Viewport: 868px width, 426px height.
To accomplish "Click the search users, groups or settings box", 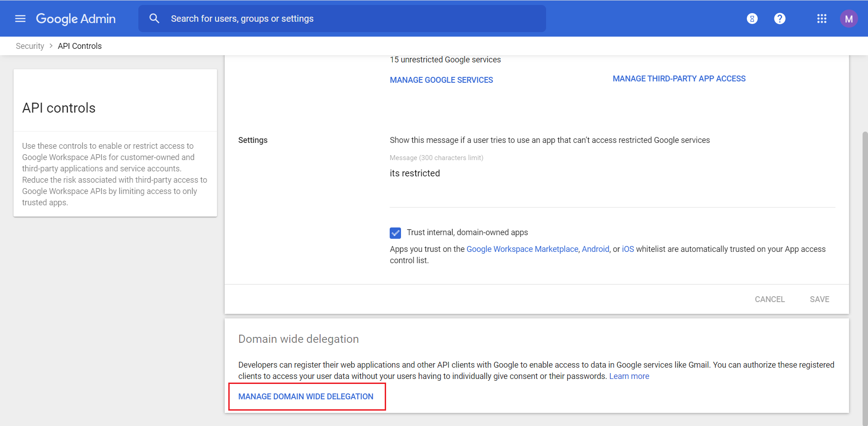I will click(353, 19).
